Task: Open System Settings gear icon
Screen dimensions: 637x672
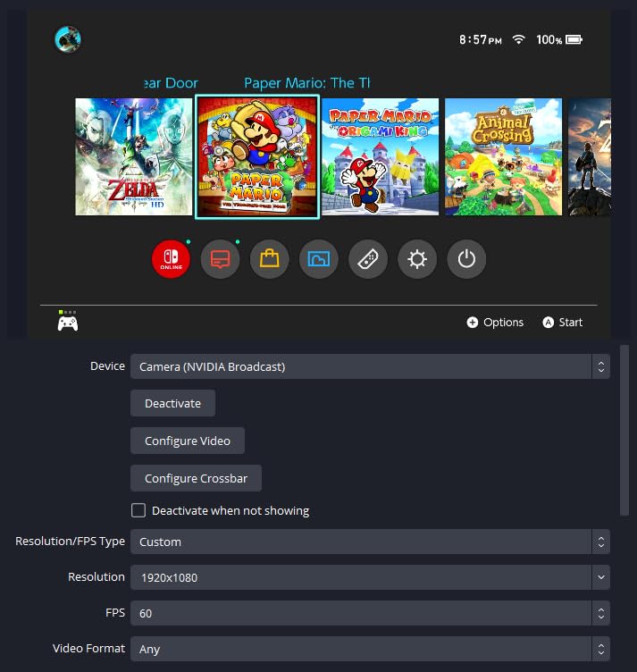Action: pyautogui.click(x=417, y=259)
